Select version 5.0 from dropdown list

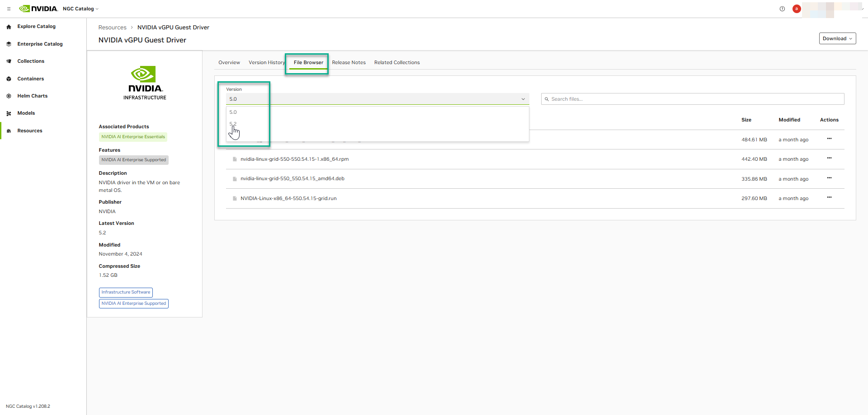tap(377, 112)
